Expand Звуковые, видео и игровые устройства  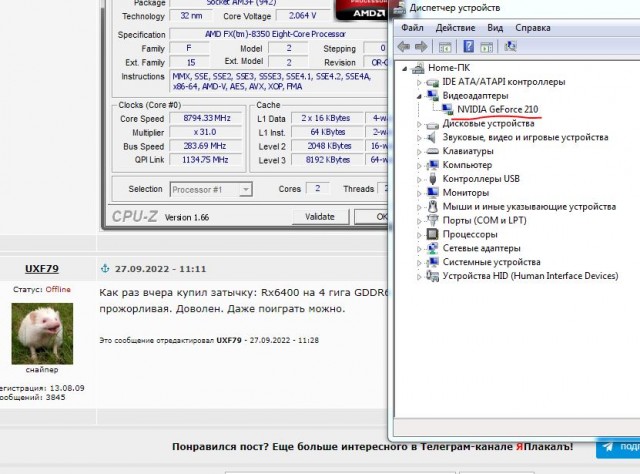point(419,138)
